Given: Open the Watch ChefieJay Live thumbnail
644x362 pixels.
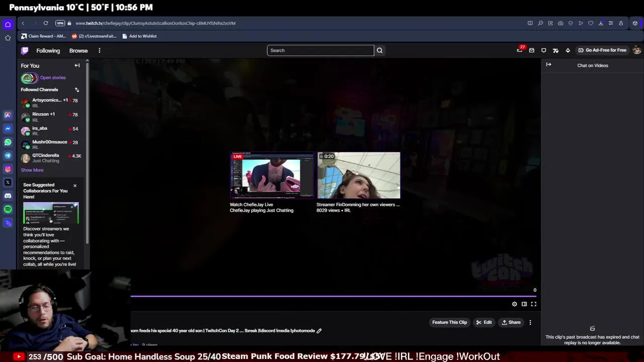Looking at the screenshot, I should tap(272, 175).
